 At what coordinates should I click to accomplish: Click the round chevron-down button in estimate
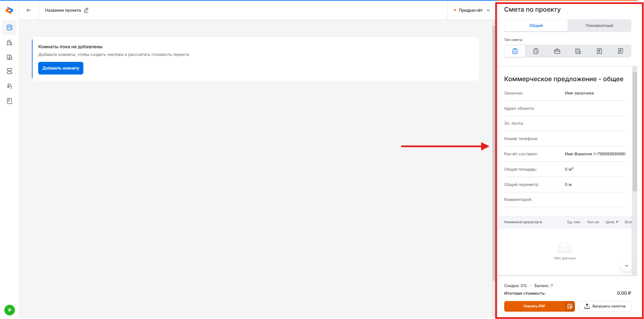626,266
